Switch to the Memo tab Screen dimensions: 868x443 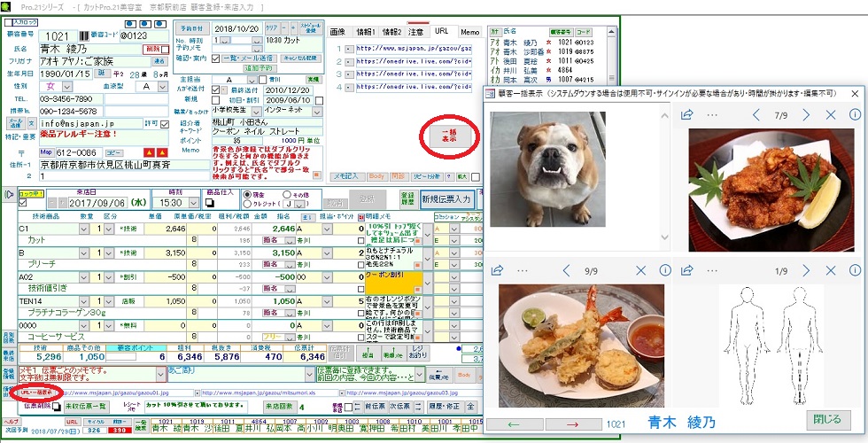470,32
